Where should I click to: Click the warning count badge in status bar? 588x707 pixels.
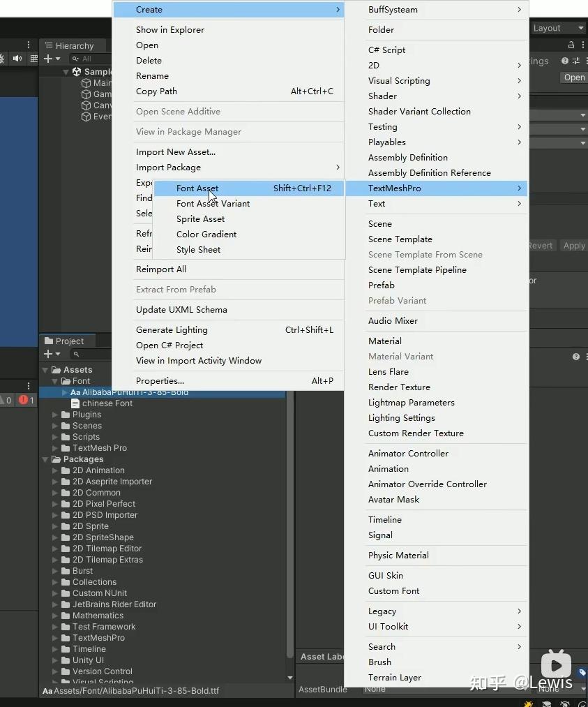(8, 400)
